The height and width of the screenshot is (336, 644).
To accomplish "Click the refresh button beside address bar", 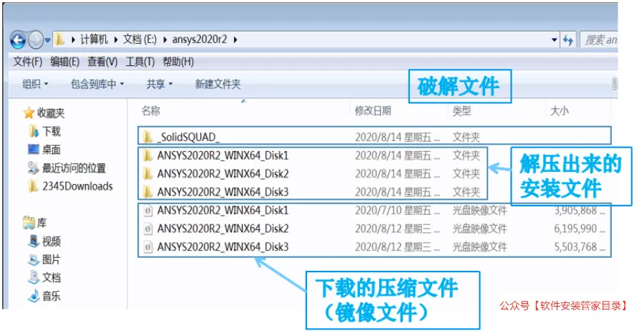I will [568, 40].
